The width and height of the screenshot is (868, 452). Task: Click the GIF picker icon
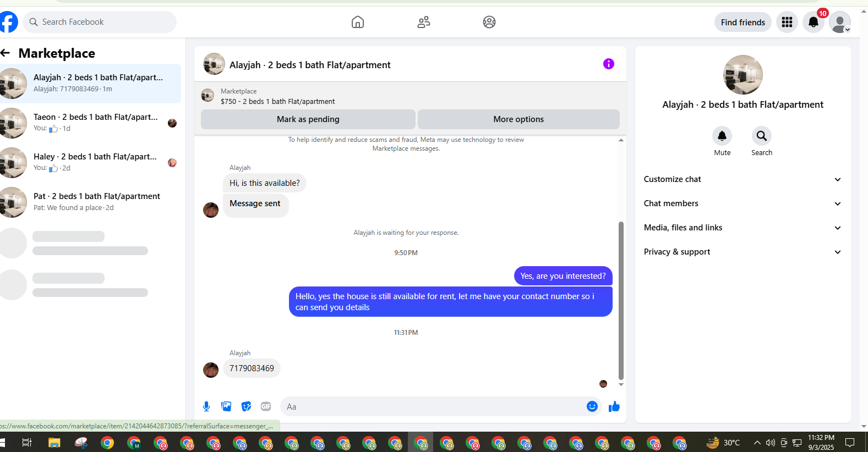[266, 406]
